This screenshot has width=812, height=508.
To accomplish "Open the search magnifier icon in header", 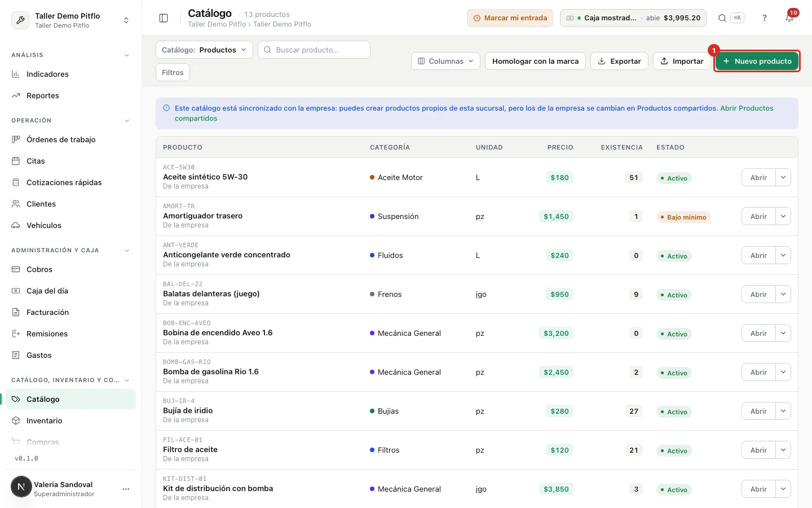I will point(722,18).
